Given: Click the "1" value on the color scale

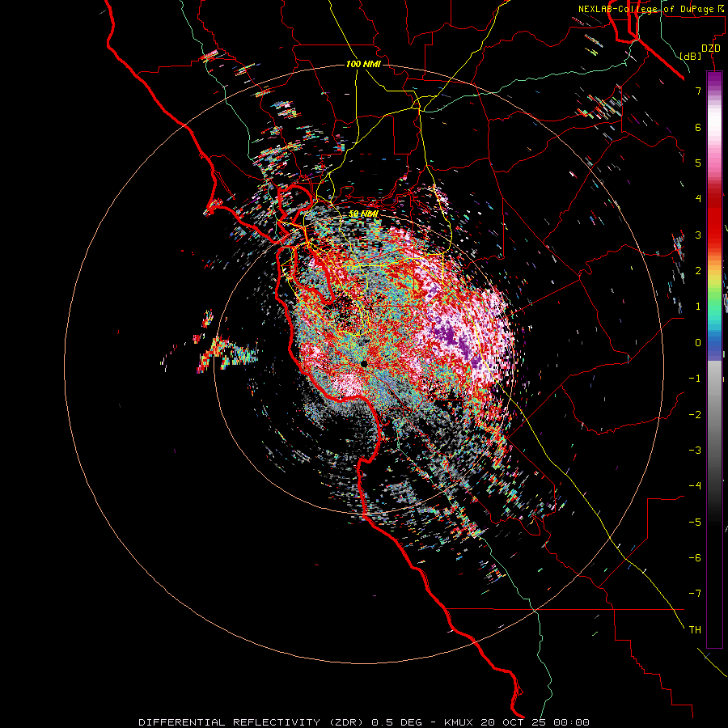Looking at the screenshot, I should tap(698, 307).
